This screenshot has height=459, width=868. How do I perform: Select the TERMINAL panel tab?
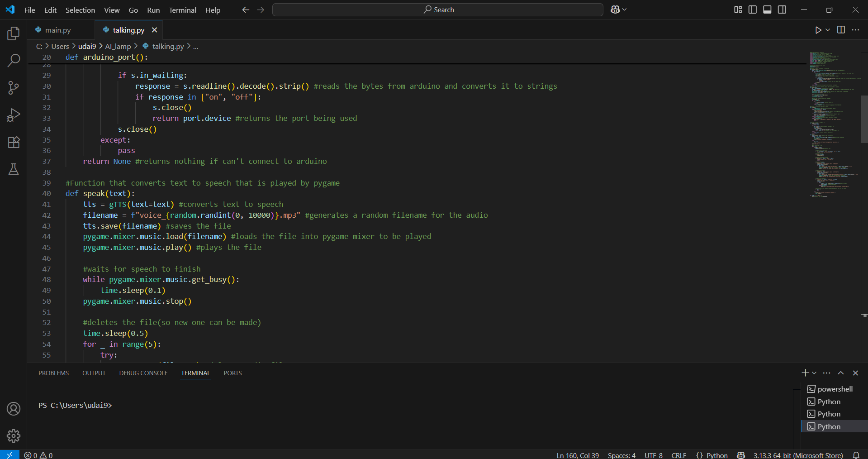[195, 373]
